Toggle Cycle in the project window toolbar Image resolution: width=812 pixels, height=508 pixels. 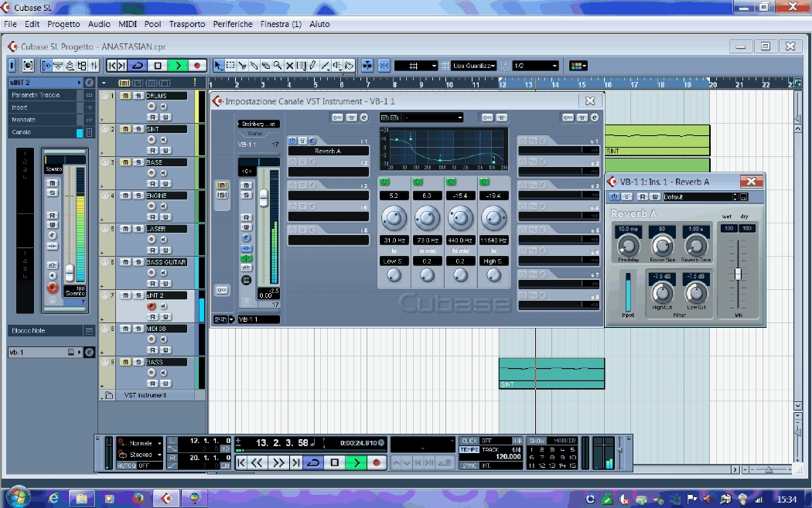click(138, 66)
